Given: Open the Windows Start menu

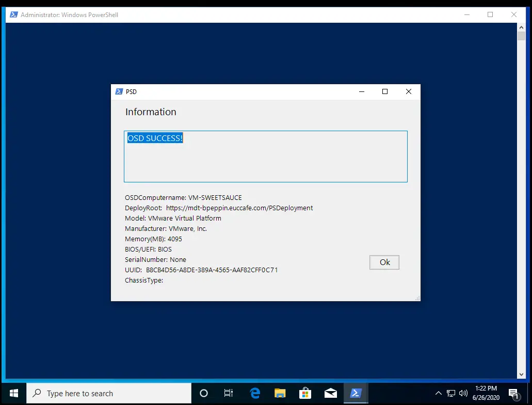Looking at the screenshot, I should [13, 393].
